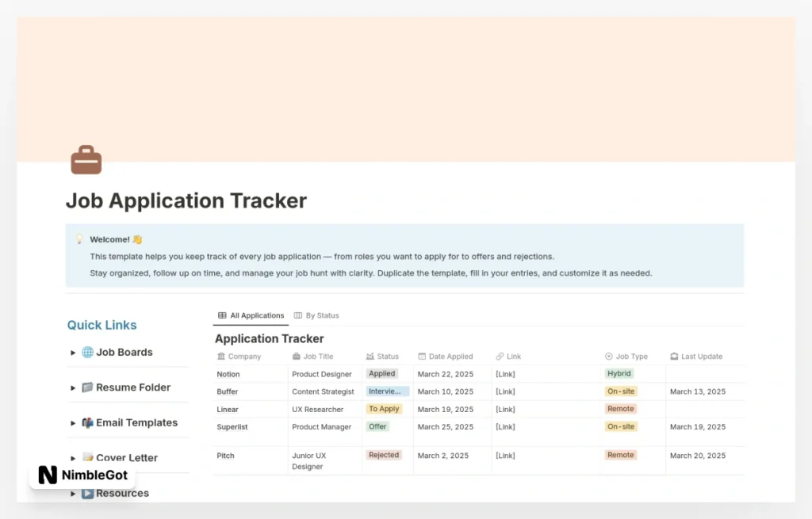Image resolution: width=812 pixels, height=519 pixels.
Task: Click the Status column header icon
Action: pyautogui.click(x=370, y=356)
